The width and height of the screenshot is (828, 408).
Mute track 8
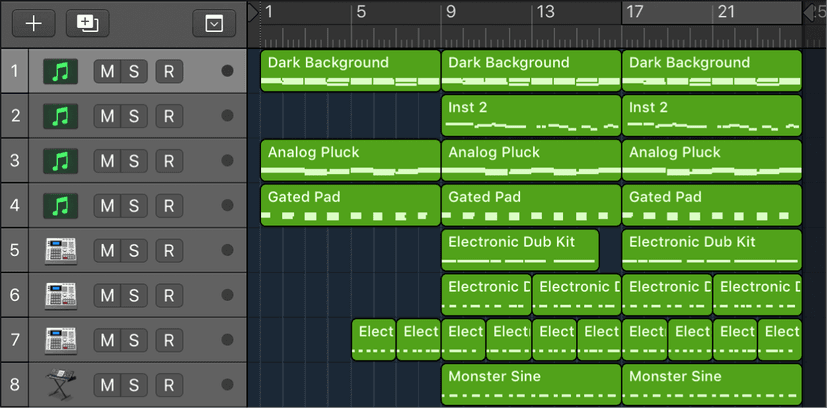pyautogui.click(x=107, y=385)
